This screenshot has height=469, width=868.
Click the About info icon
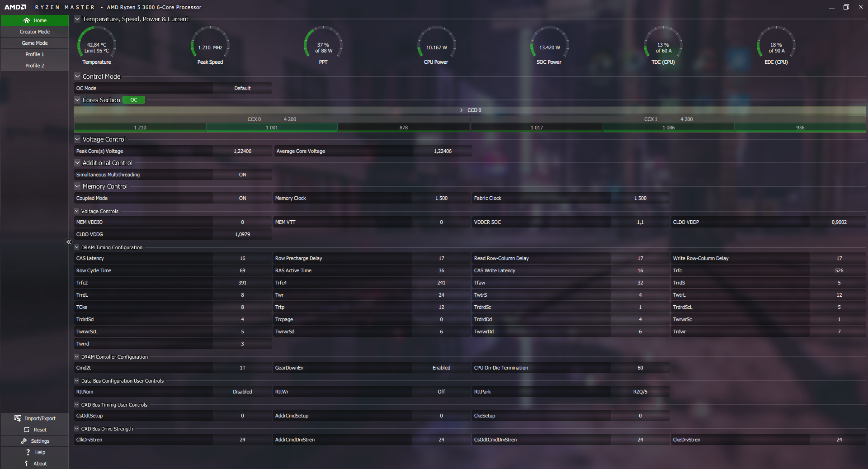(26, 464)
